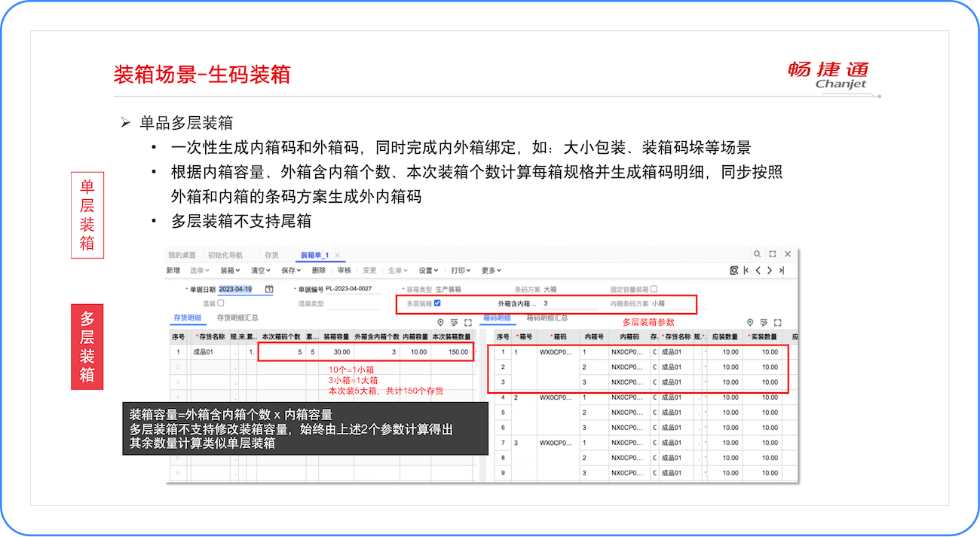Viewport: 980px width, 537px height.
Task: Switch to the 初始化导航 tab
Action: tap(225, 255)
